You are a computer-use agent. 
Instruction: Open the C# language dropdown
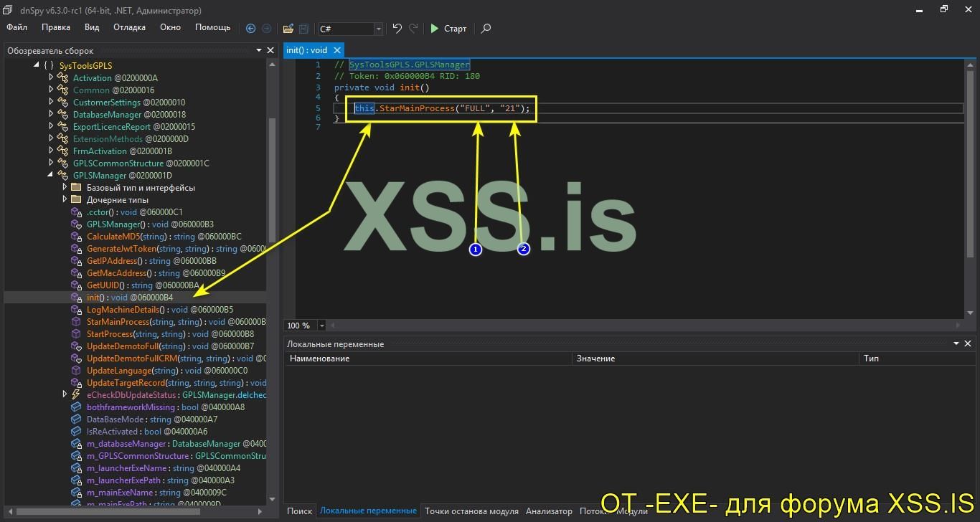[378, 29]
